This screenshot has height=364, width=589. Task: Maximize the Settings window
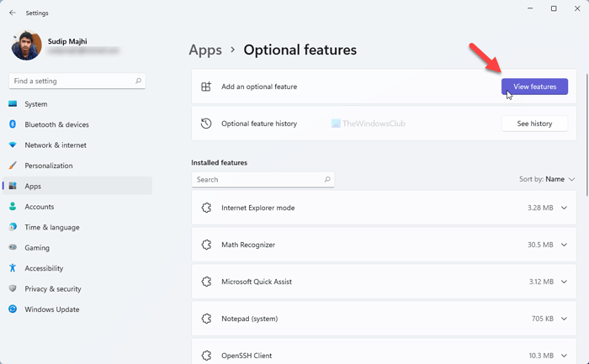tap(554, 8)
